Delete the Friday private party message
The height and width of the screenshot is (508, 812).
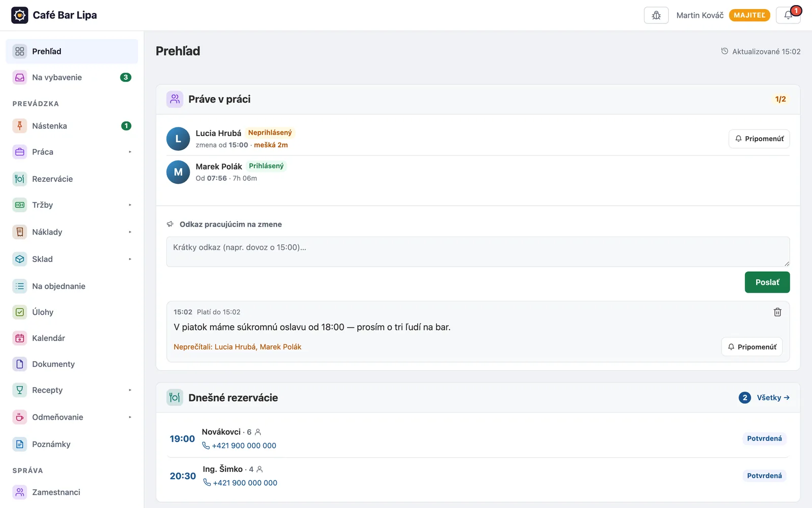click(777, 312)
